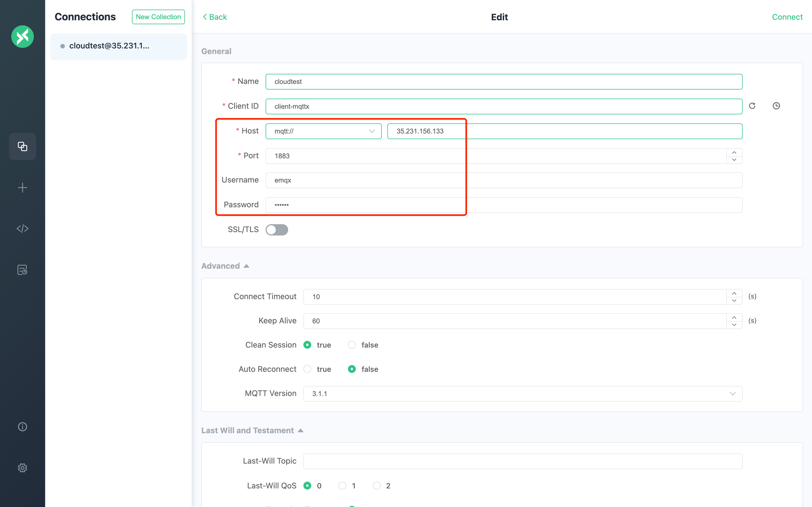Click New Collection button
This screenshot has height=507, width=812.
pyautogui.click(x=158, y=16)
